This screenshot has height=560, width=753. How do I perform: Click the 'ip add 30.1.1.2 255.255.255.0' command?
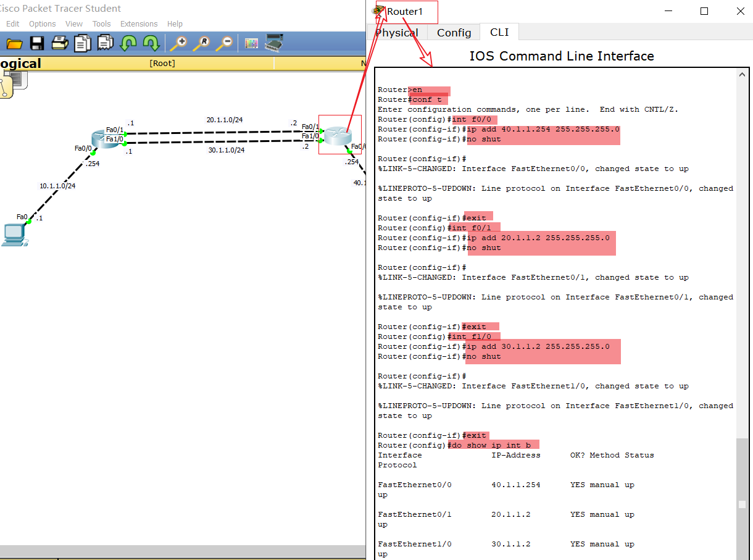[538, 346]
